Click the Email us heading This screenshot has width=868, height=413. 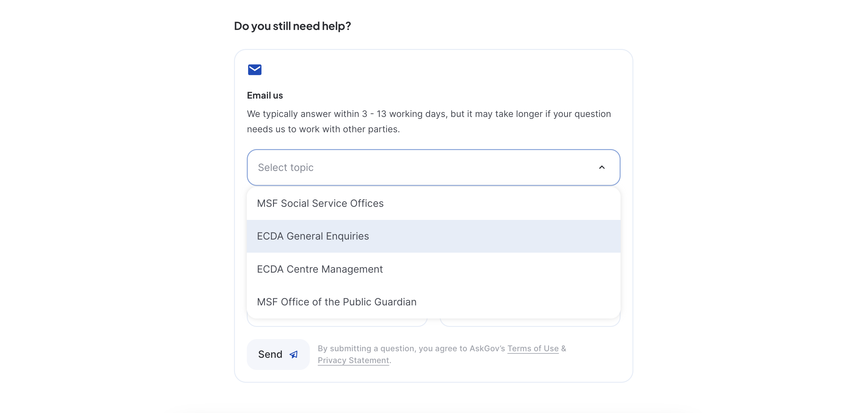(x=265, y=96)
